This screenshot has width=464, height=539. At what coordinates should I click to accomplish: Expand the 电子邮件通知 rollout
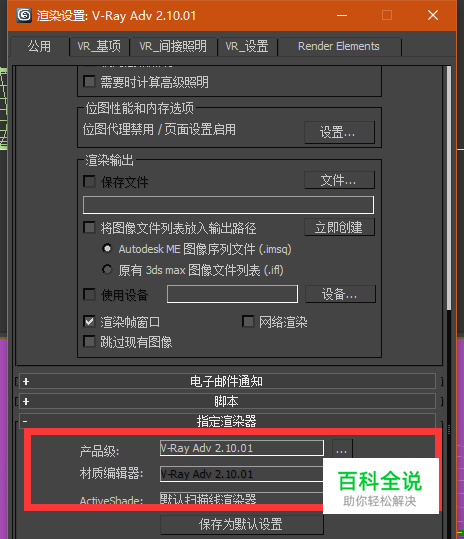pyautogui.click(x=227, y=381)
